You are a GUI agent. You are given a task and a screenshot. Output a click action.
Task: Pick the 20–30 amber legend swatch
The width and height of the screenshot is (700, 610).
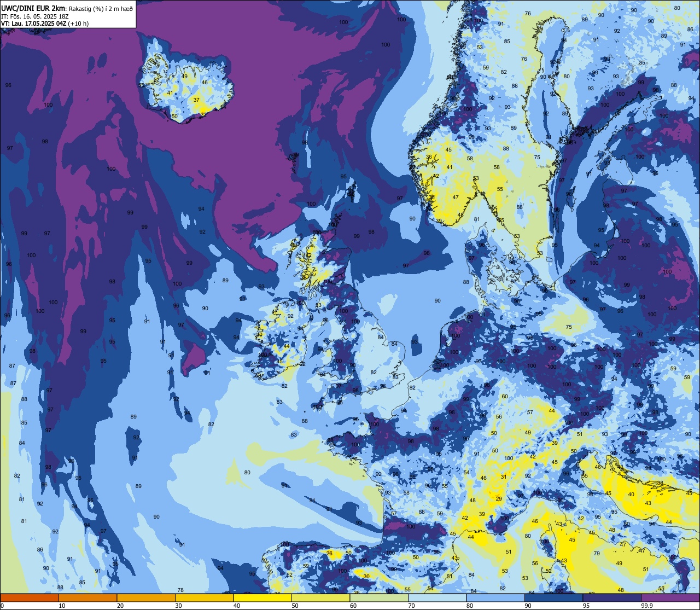[146, 597]
